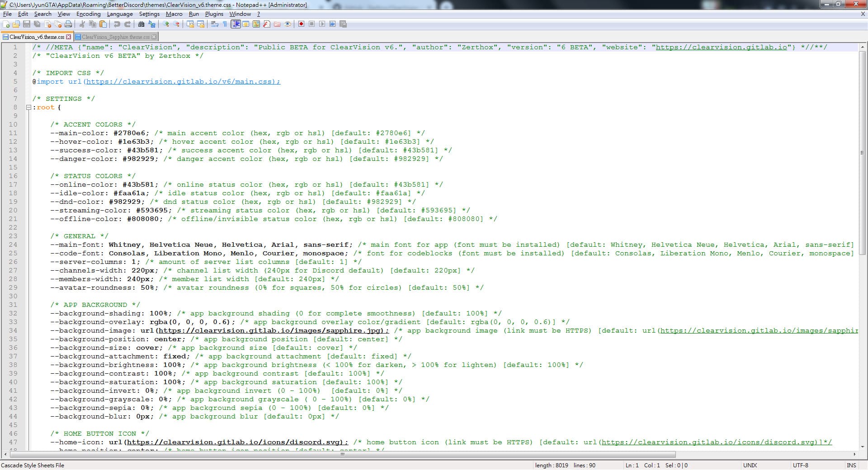Image resolution: width=868 pixels, height=470 pixels.
Task: Open Find dialog with binoculars icon
Action: point(141,24)
